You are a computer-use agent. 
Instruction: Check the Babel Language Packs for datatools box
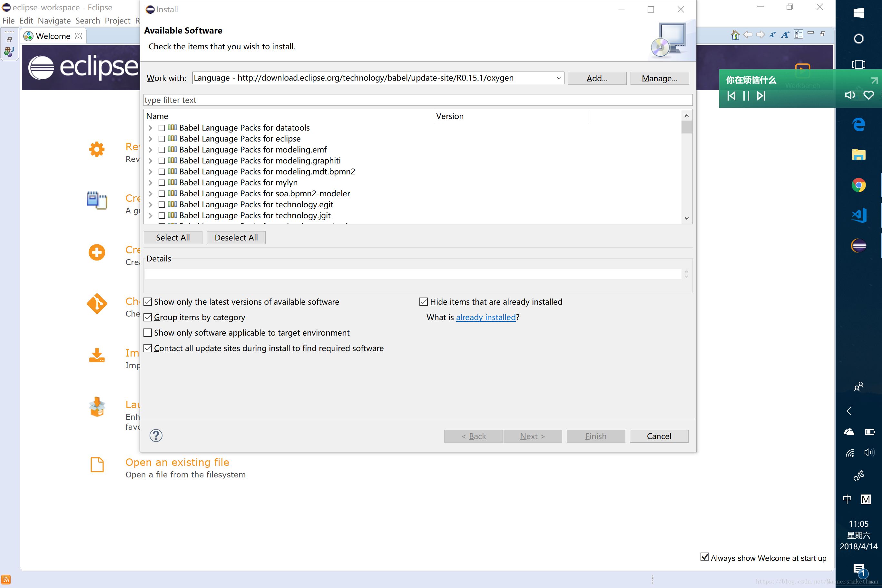162,128
